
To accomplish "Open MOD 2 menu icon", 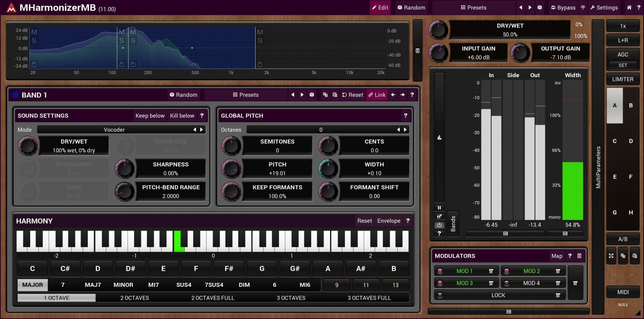I will 558,271.
